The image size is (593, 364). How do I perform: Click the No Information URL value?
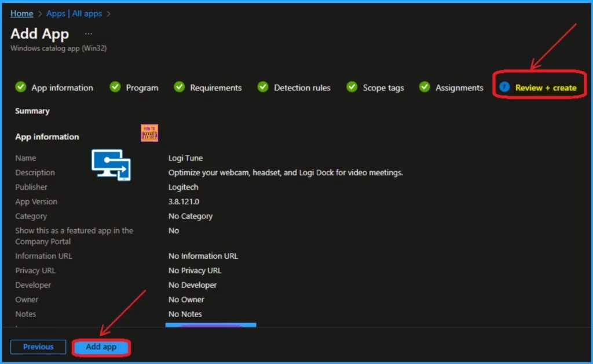pos(203,256)
